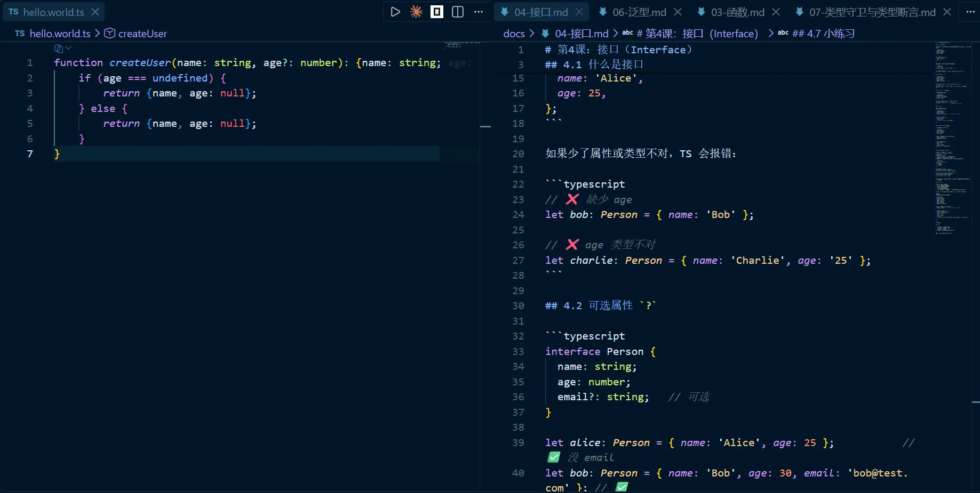Switch to the 03-函数.md tab

pos(737,12)
